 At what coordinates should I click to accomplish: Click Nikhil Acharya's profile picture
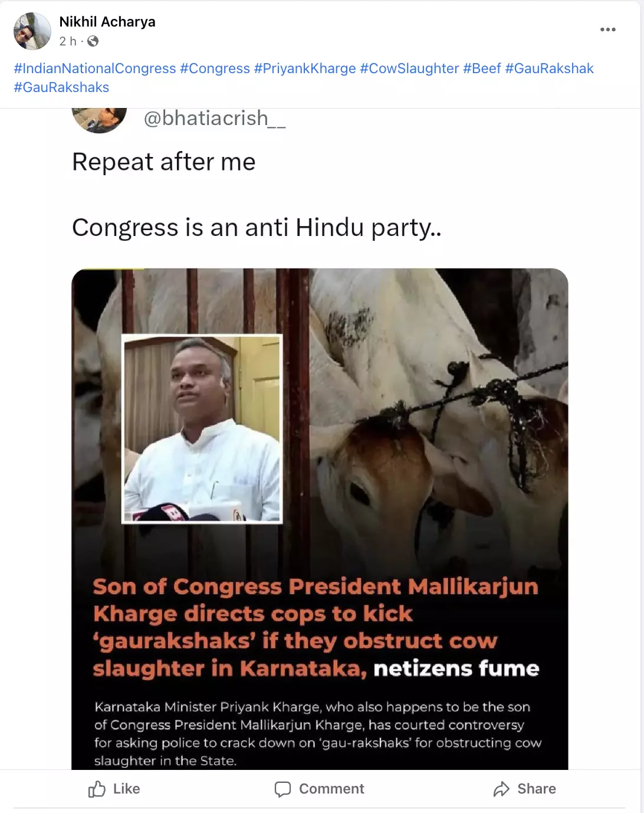(32, 31)
